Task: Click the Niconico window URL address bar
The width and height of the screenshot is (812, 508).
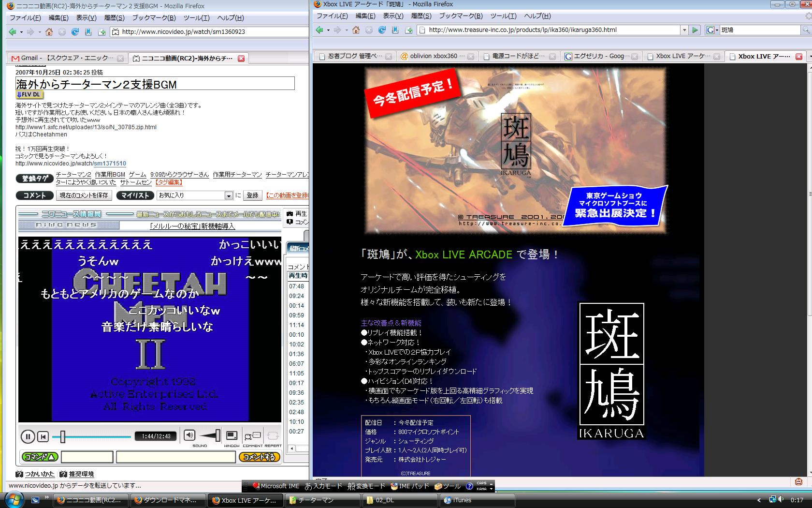Action: [x=209, y=32]
